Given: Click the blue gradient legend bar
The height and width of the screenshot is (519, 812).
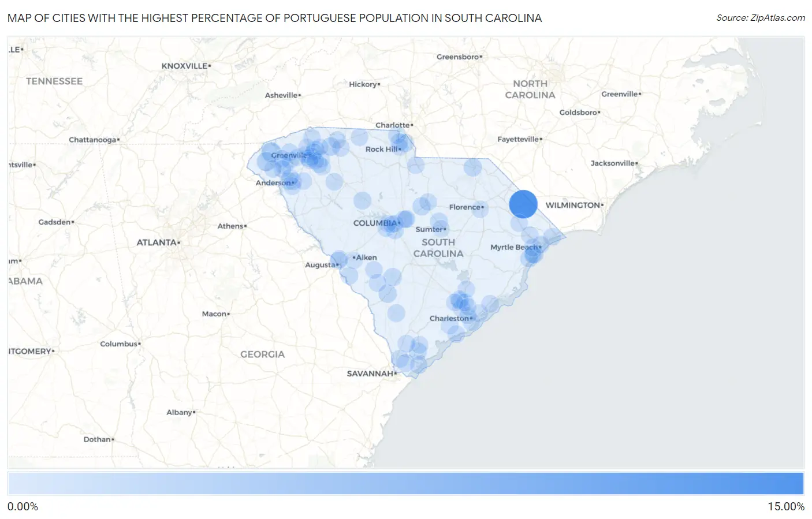Looking at the screenshot, I should click(405, 484).
